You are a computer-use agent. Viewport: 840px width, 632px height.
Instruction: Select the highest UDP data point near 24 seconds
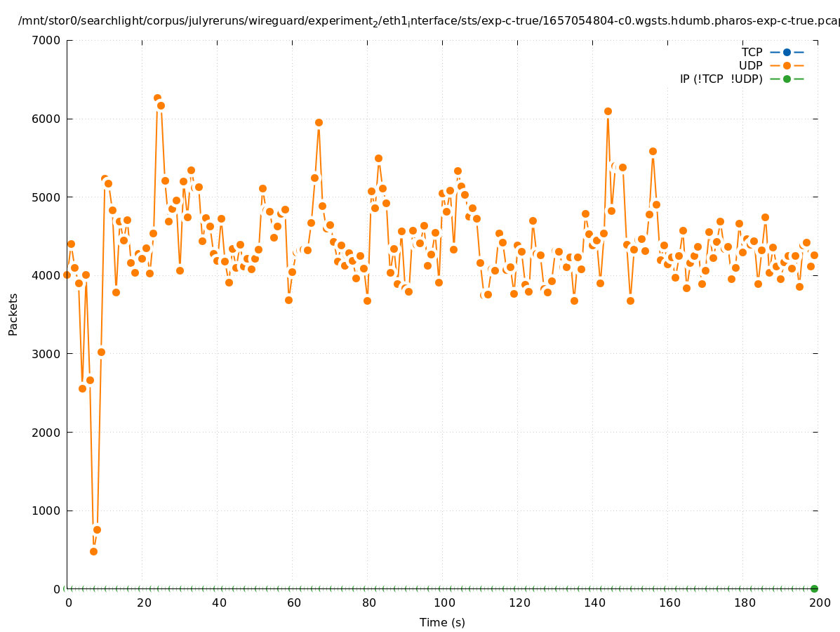click(157, 98)
